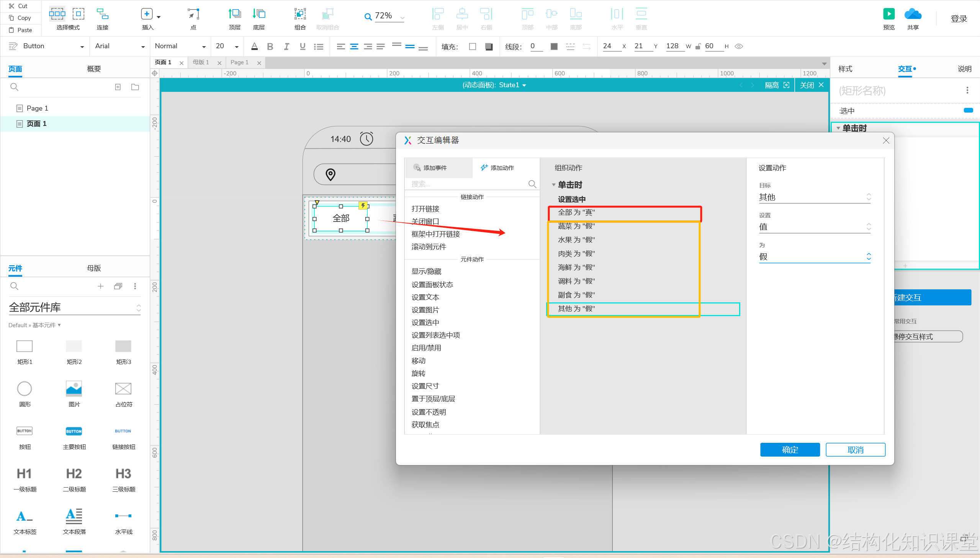Toggle the 选中 selected state switch
The width and height of the screenshot is (980, 558).
click(968, 110)
